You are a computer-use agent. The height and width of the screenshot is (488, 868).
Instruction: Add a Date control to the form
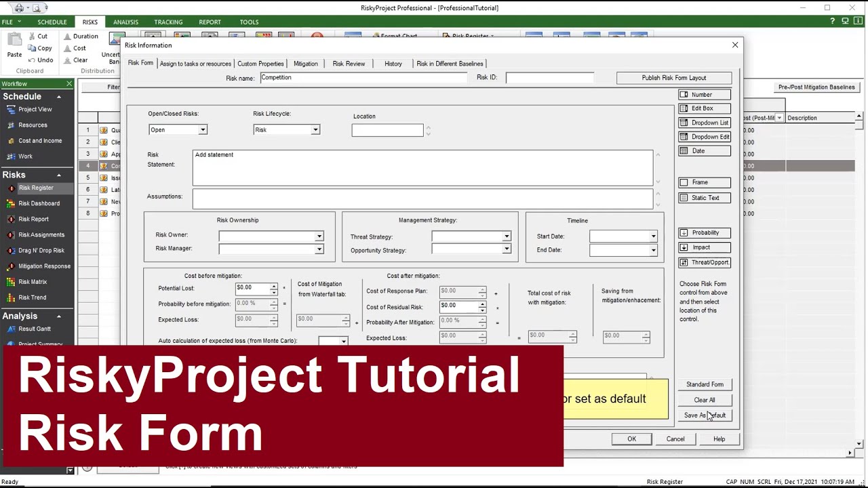click(x=705, y=150)
